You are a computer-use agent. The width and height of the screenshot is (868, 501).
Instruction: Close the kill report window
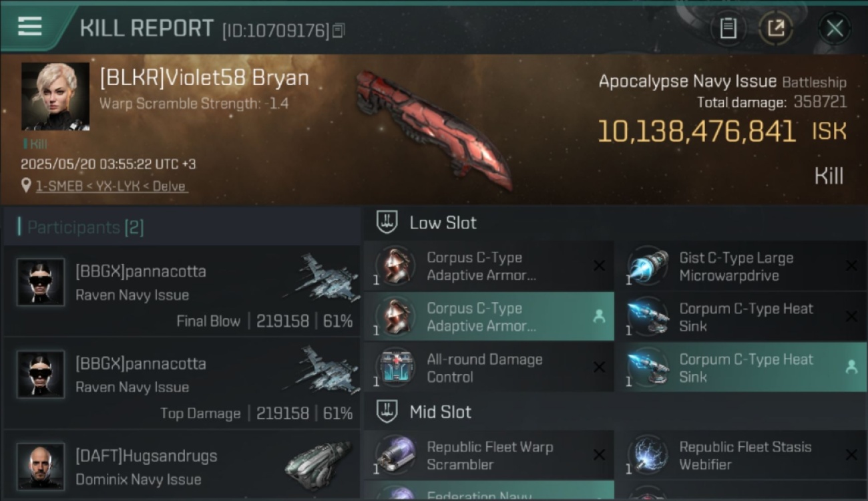coord(834,28)
